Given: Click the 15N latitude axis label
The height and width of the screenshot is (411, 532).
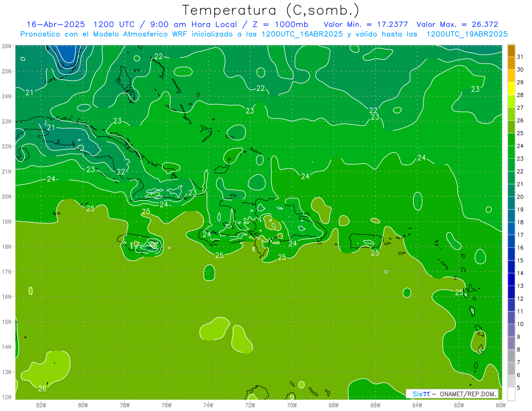Looking at the screenshot, I should pos(7,322).
